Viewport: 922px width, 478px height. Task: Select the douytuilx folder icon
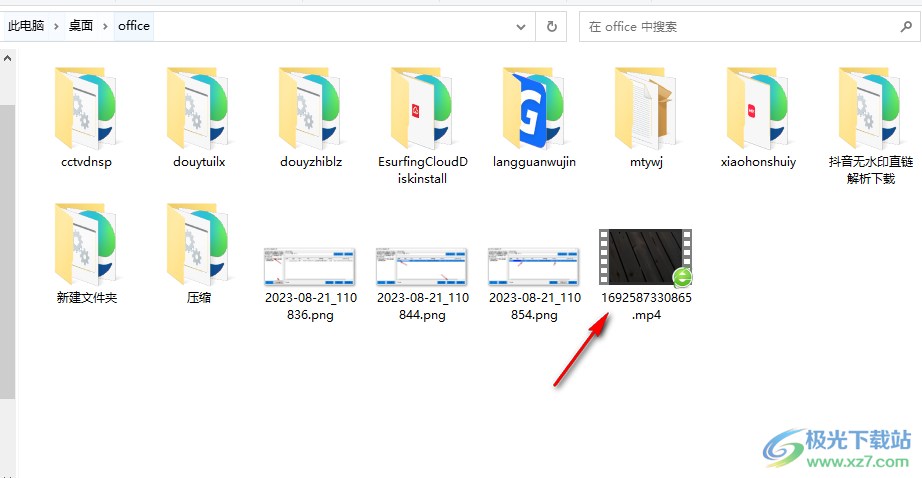tap(199, 108)
